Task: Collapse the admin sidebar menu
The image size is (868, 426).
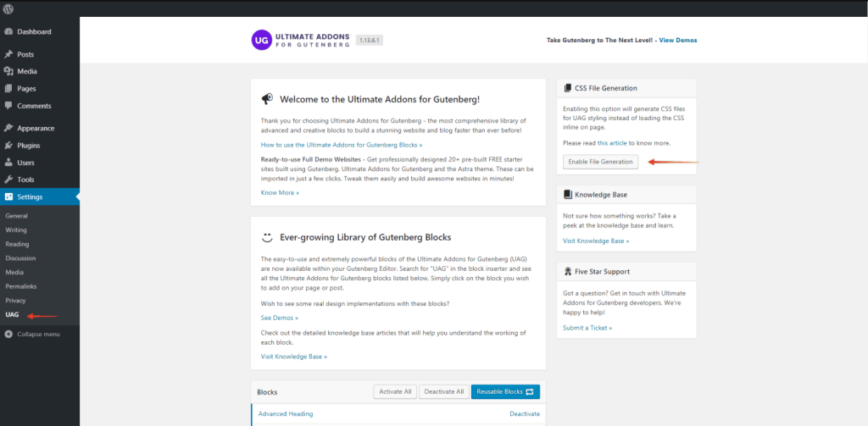Action: pos(33,335)
